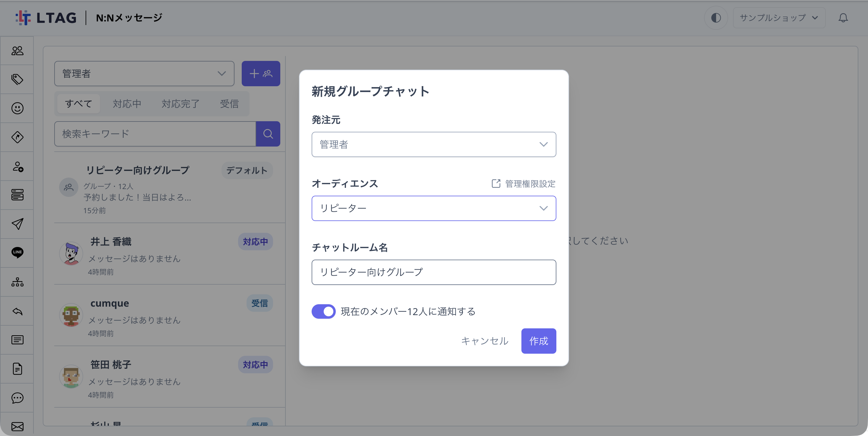The height and width of the screenshot is (436, 868).
Task: Click the 検索キーワード search field
Action: click(x=155, y=134)
